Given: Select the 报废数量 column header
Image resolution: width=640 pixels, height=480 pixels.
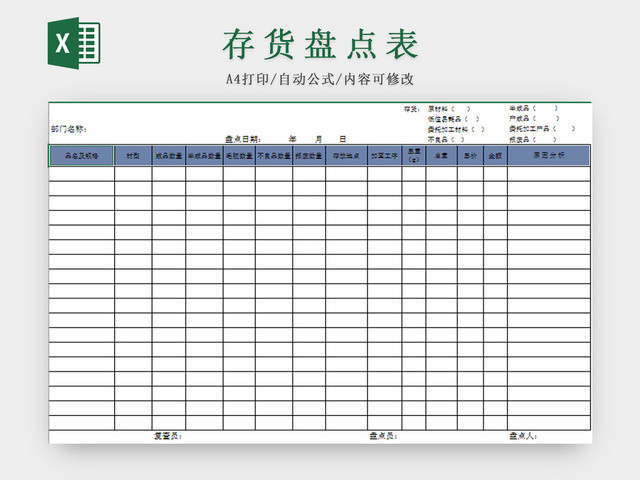Looking at the screenshot, I should pos(309,156).
